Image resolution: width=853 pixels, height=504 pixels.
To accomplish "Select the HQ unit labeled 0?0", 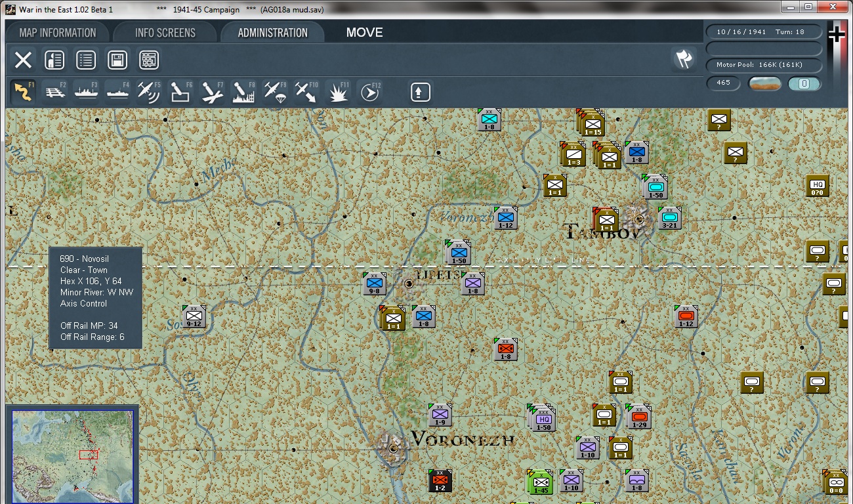I will 817,186.
